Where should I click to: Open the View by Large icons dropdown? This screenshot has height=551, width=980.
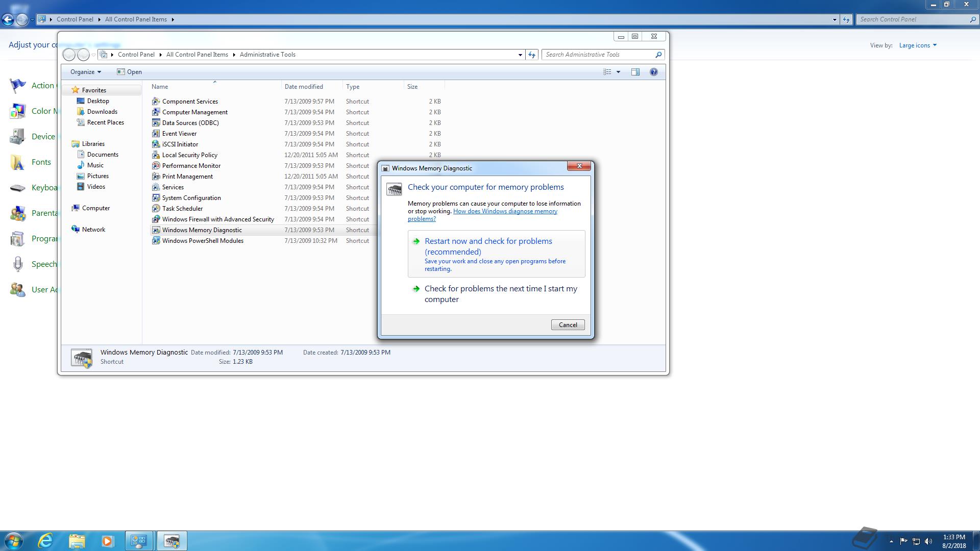click(x=918, y=45)
